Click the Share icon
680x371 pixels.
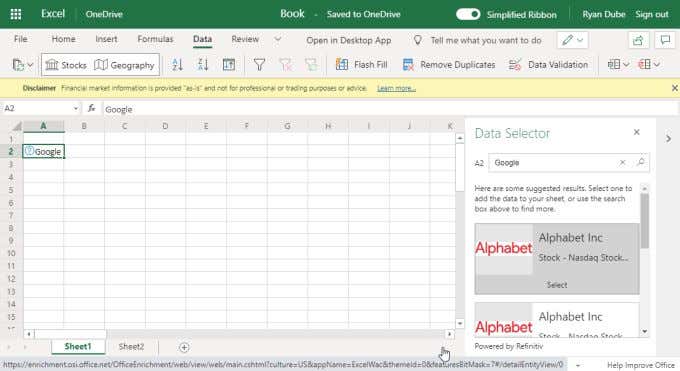[x=638, y=40]
